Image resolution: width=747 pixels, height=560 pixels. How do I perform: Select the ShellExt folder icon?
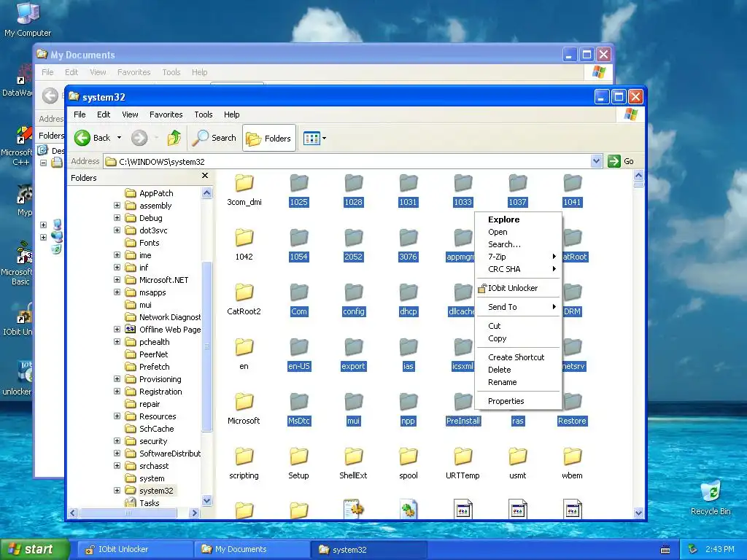(x=354, y=456)
